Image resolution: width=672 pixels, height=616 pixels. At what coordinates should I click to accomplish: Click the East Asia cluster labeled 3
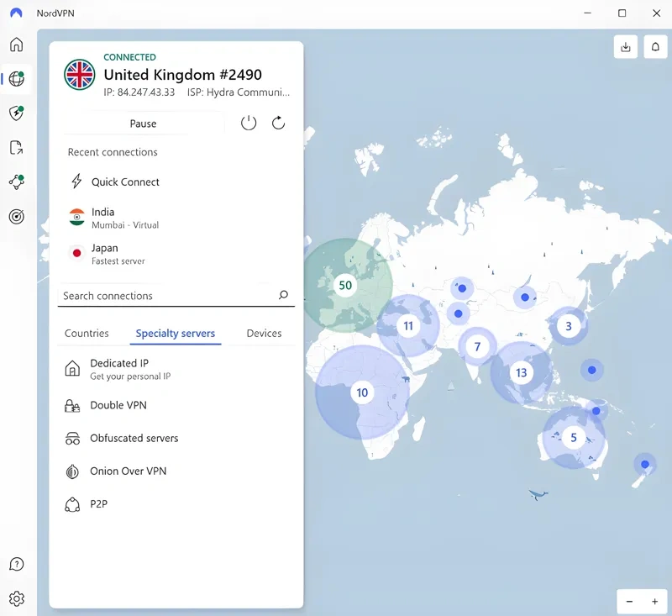pos(569,326)
